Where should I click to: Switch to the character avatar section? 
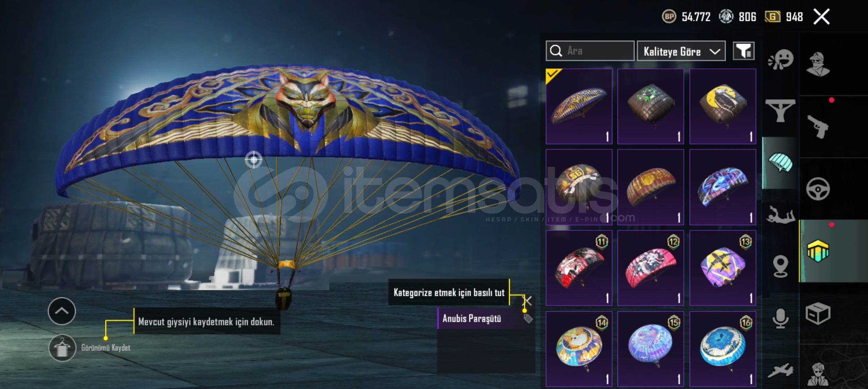click(x=818, y=65)
